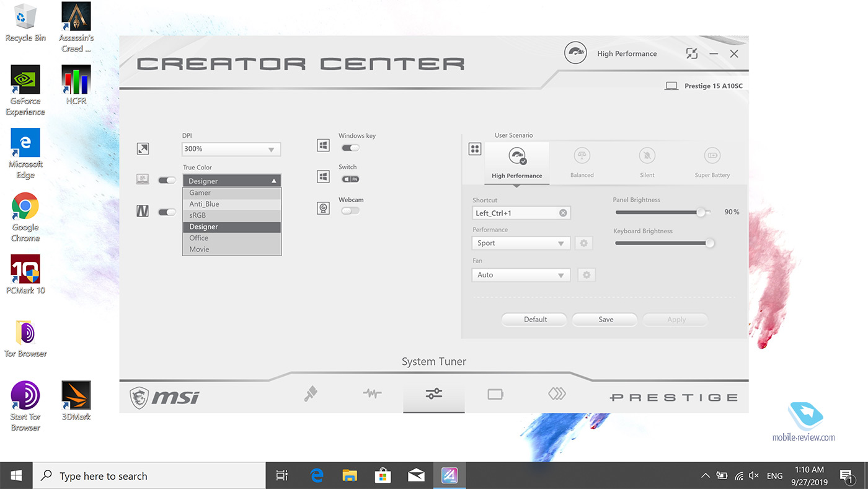The width and height of the screenshot is (868, 489).
Task: Open HCFR desktop shortcut
Action: coord(76,85)
